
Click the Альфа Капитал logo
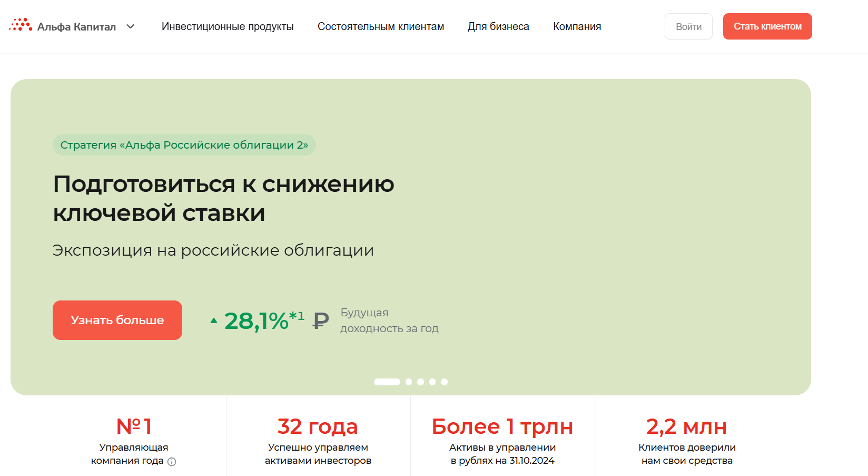[x=63, y=26]
